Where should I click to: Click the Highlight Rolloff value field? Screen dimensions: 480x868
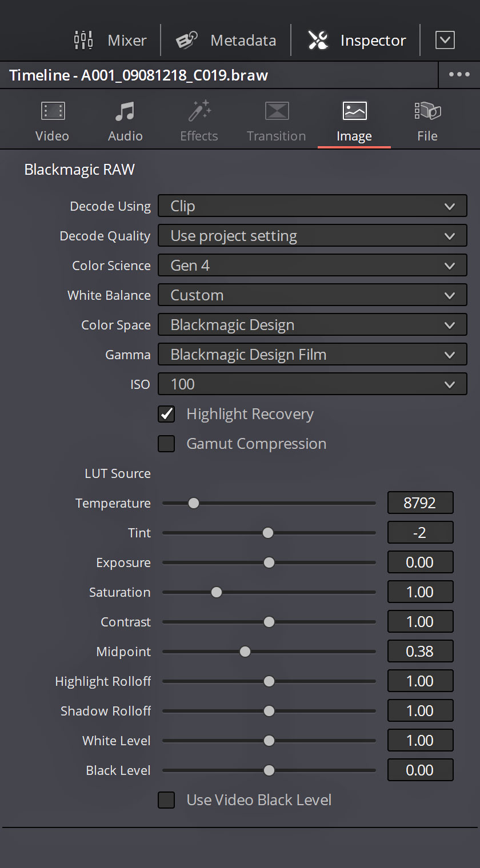[420, 681]
